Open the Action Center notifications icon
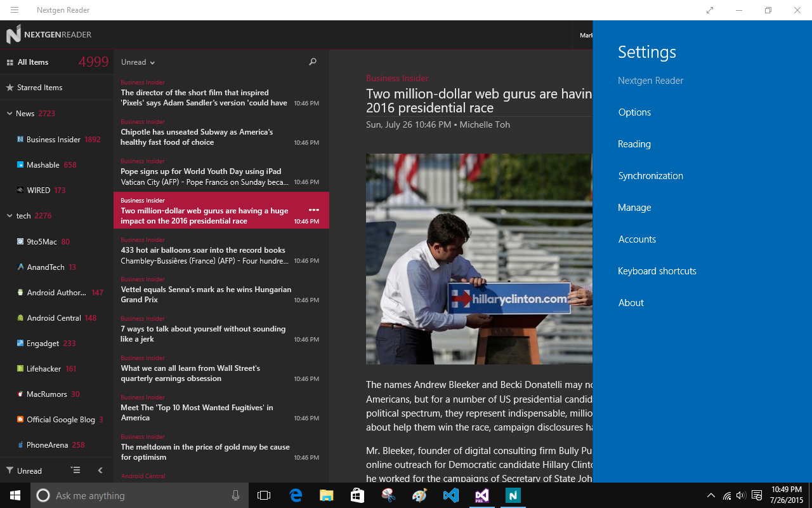812x508 pixels. point(757,495)
